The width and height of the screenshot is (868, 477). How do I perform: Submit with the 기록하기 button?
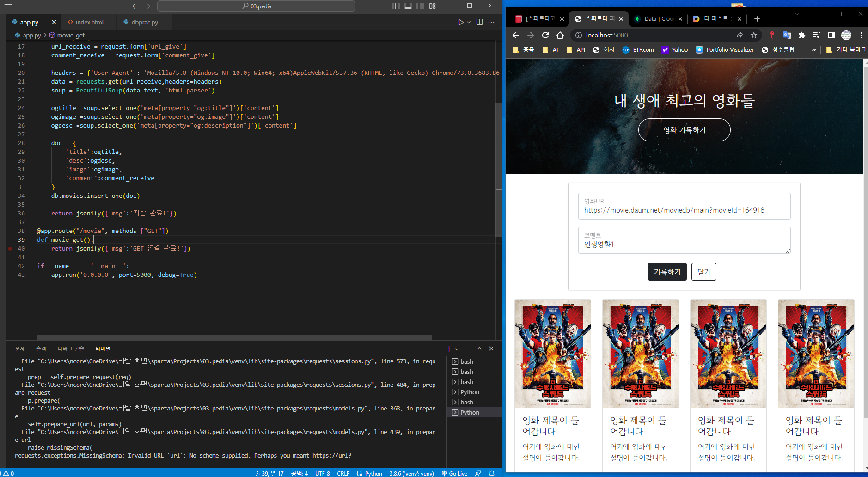click(x=667, y=272)
